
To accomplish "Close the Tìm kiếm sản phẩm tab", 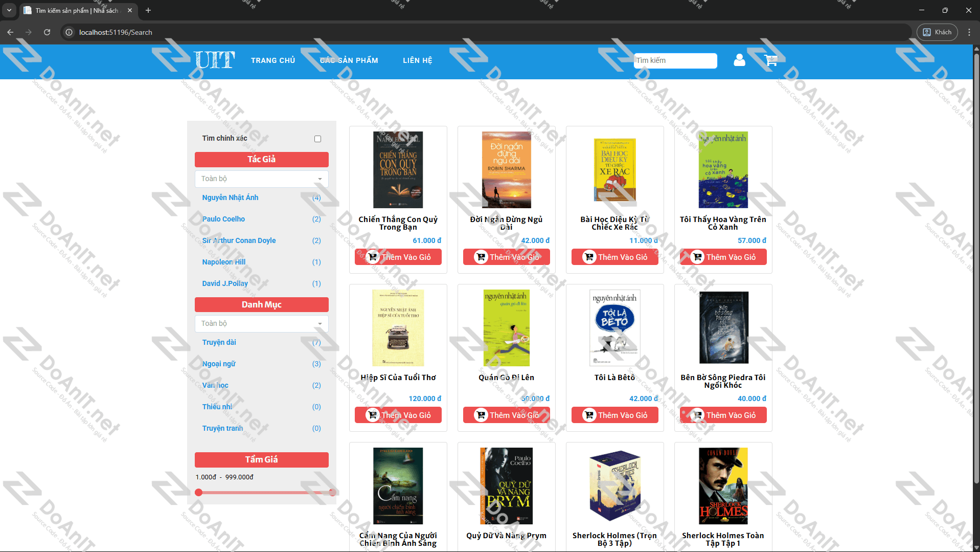I will point(130,10).
